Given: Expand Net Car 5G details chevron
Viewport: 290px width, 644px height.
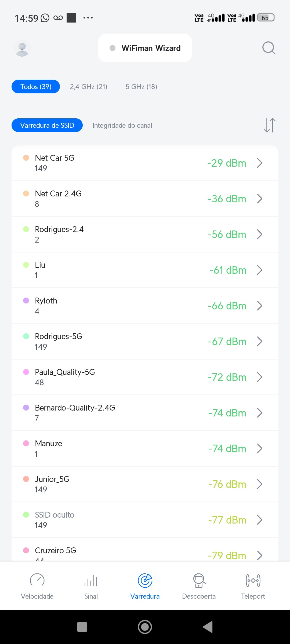Looking at the screenshot, I should pyautogui.click(x=259, y=163).
